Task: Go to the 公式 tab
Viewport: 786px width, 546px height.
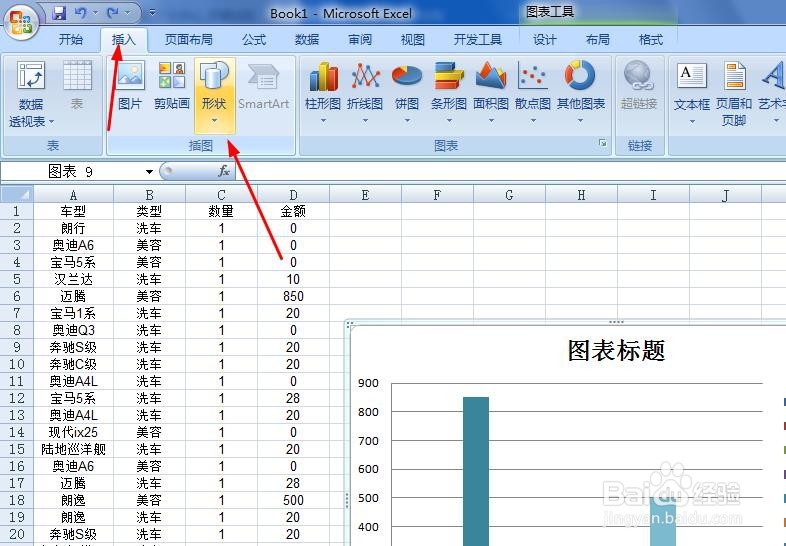Action: pos(254,40)
